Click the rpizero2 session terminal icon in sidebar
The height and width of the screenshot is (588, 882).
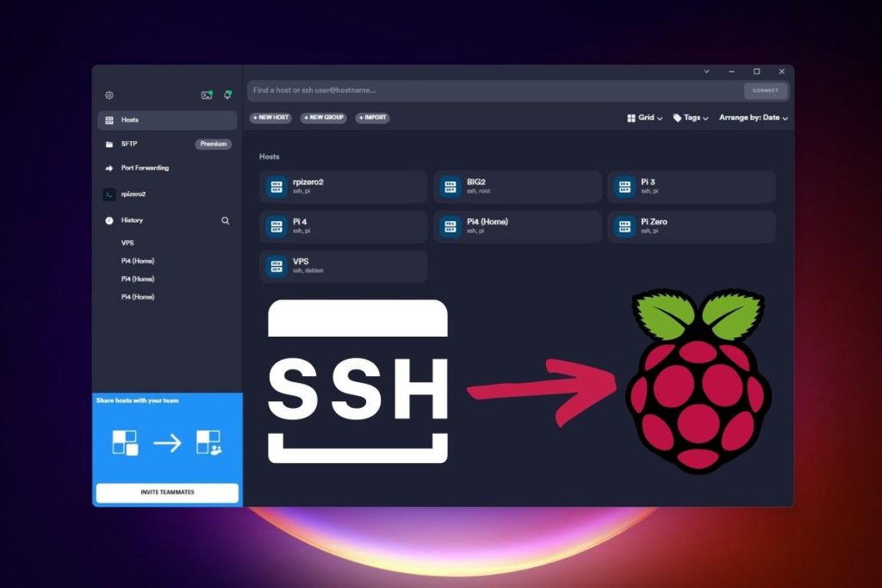pos(109,194)
